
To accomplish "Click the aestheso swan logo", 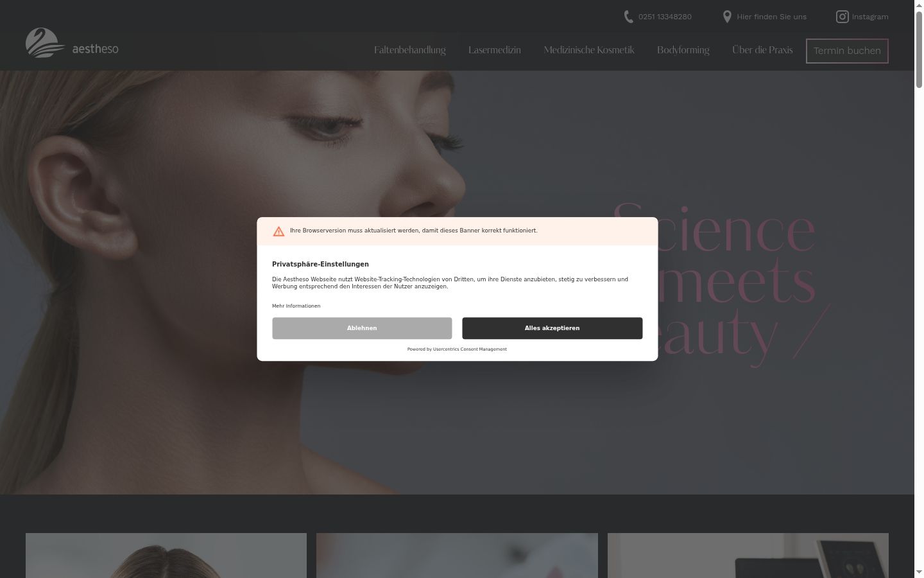I will coord(72,43).
